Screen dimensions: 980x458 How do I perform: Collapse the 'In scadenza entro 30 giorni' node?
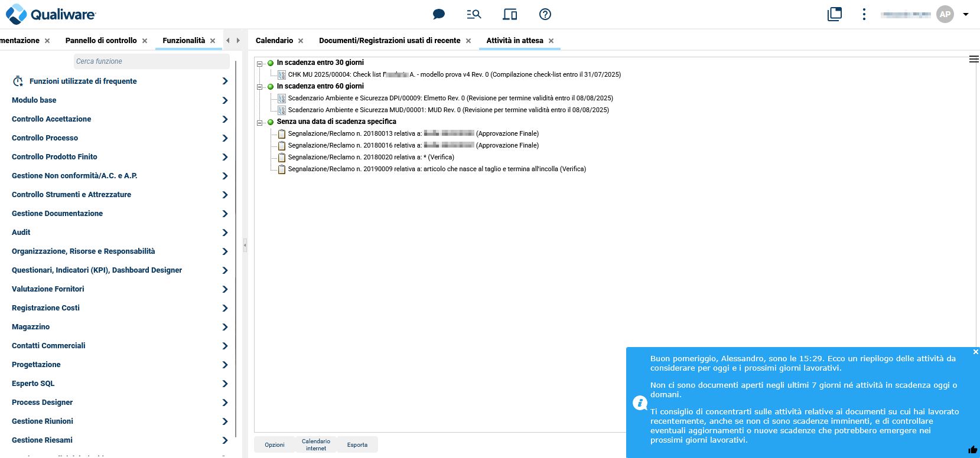259,63
